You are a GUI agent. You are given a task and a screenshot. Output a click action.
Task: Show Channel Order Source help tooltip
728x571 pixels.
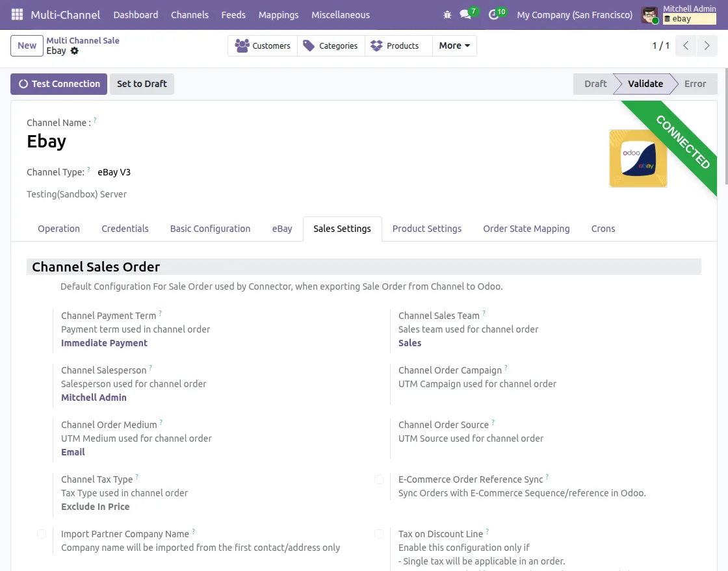(x=493, y=423)
